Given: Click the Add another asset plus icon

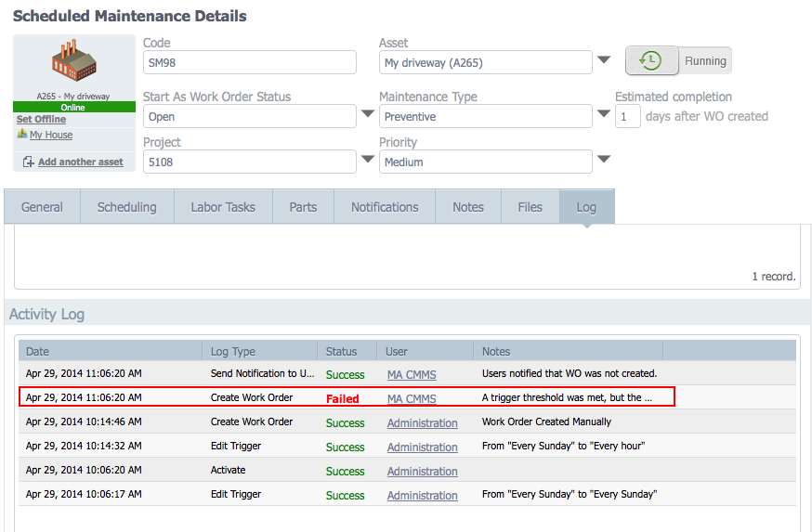Looking at the screenshot, I should tap(29, 162).
